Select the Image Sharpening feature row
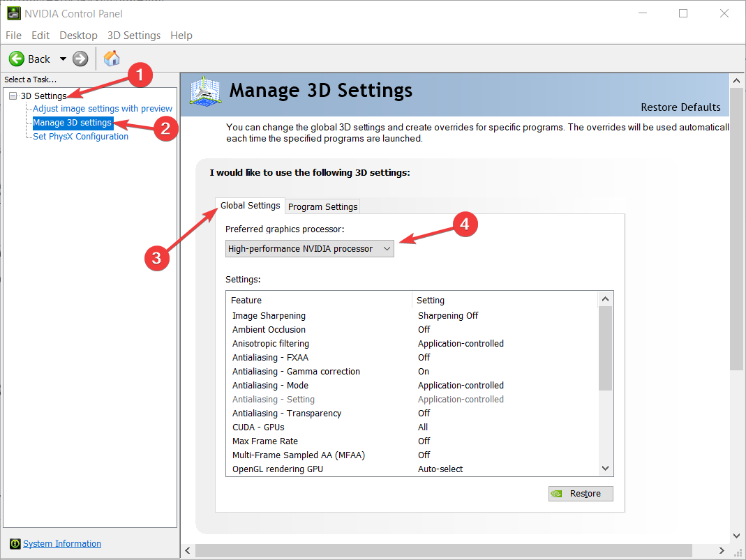The image size is (746, 560). pyautogui.click(x=412, y=316)
